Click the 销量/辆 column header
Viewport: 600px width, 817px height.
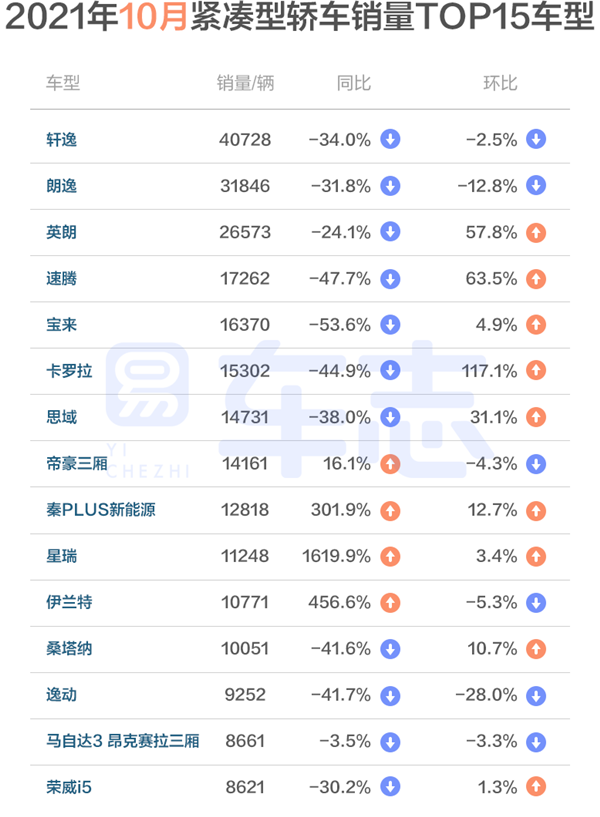(x=245, y=83)
